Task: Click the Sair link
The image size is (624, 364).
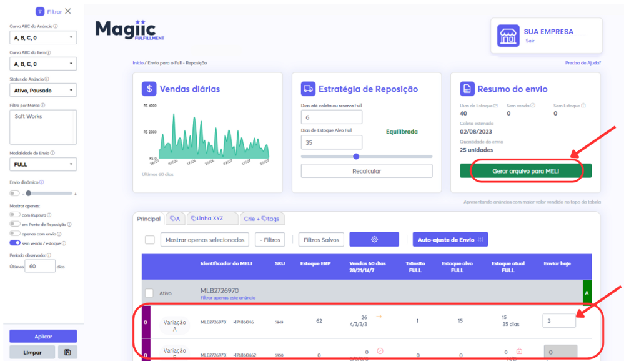Action: click(530, 41)
